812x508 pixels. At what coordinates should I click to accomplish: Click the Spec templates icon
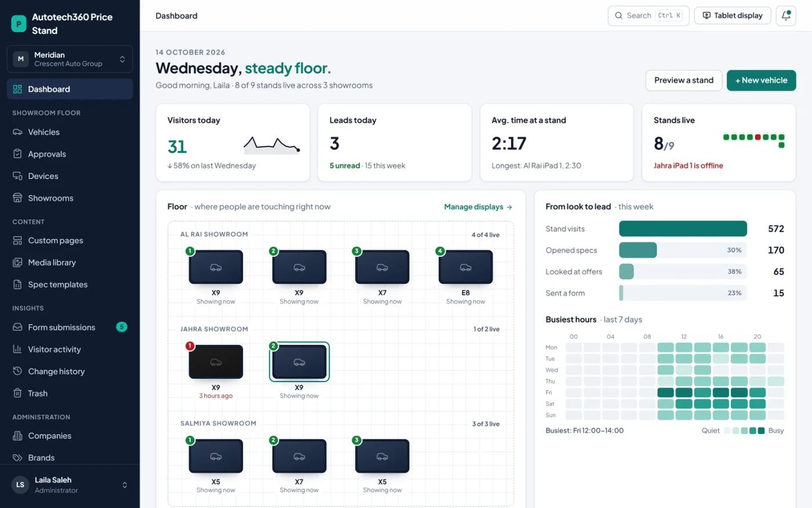[x=17, y=284]
